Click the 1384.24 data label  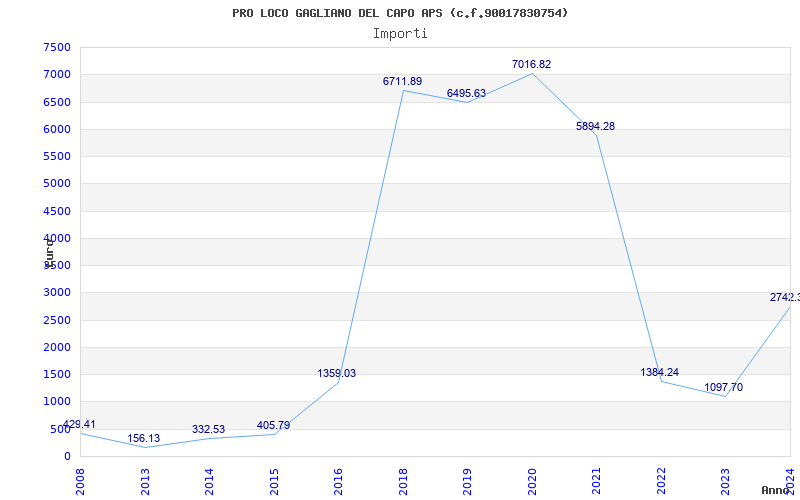click(659, 372)
